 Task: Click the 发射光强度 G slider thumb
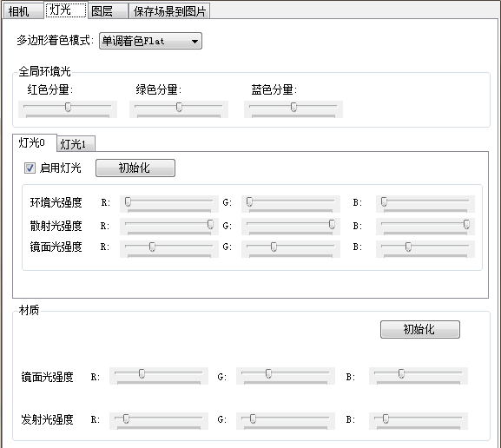[253, 418]
